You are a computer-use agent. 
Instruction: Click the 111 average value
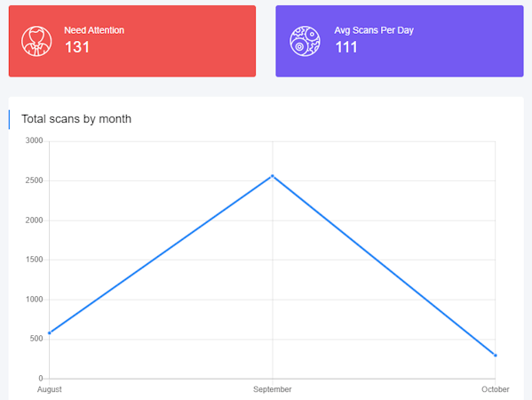click(x=346, y=47)
